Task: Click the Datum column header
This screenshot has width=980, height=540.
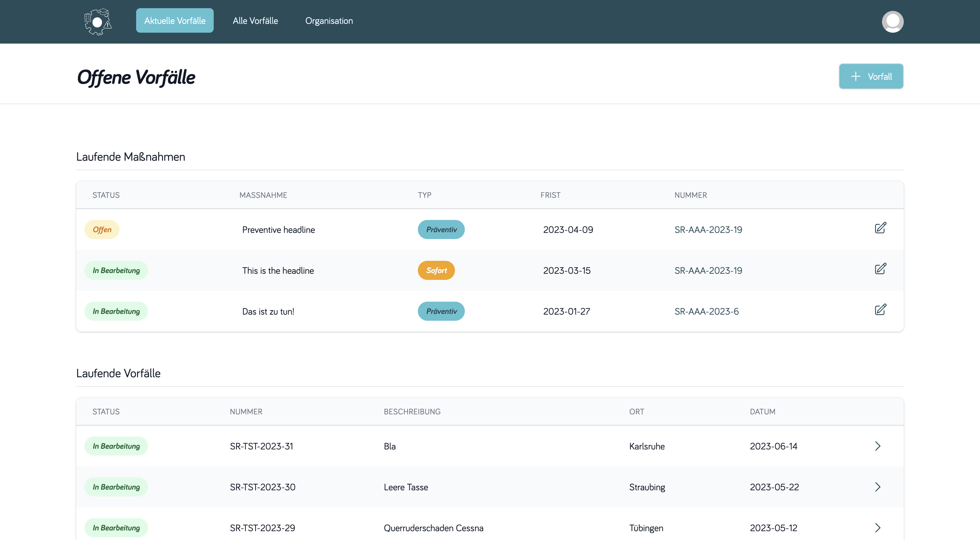Action: point(762,412)
